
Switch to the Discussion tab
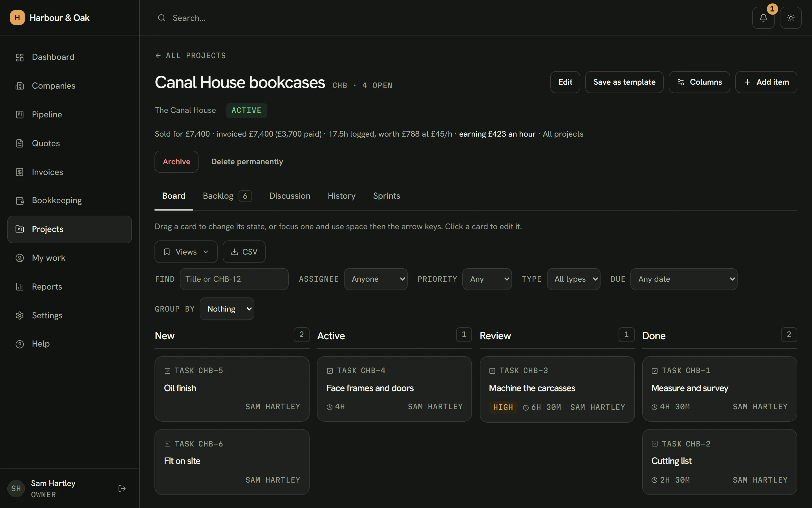pos(290,196)
